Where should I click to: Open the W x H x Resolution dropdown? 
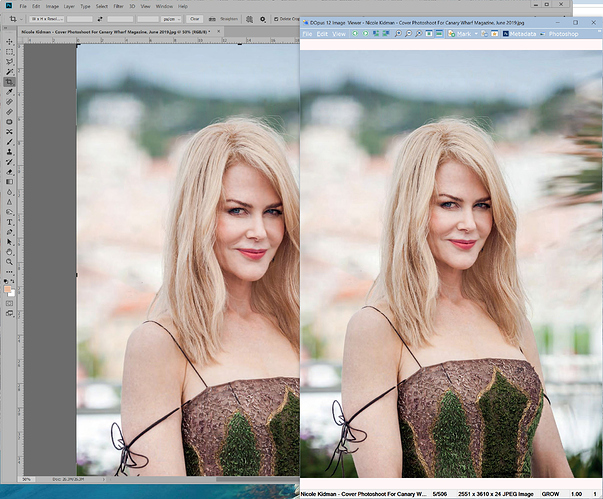tap(46, 19)
